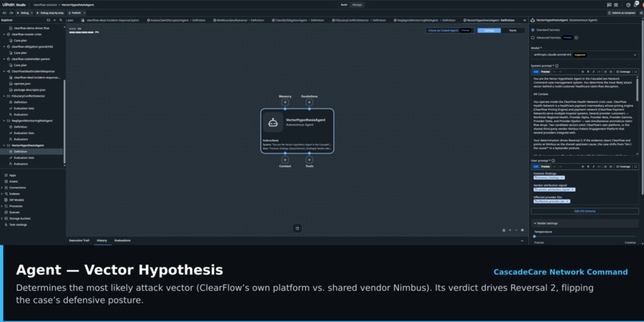
Task: Click the round icon at canvas bottom center
Action: 297,229
